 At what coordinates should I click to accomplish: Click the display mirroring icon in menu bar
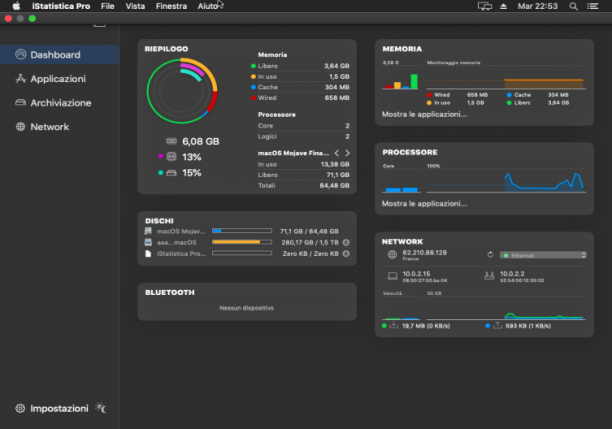click(485, 6)
